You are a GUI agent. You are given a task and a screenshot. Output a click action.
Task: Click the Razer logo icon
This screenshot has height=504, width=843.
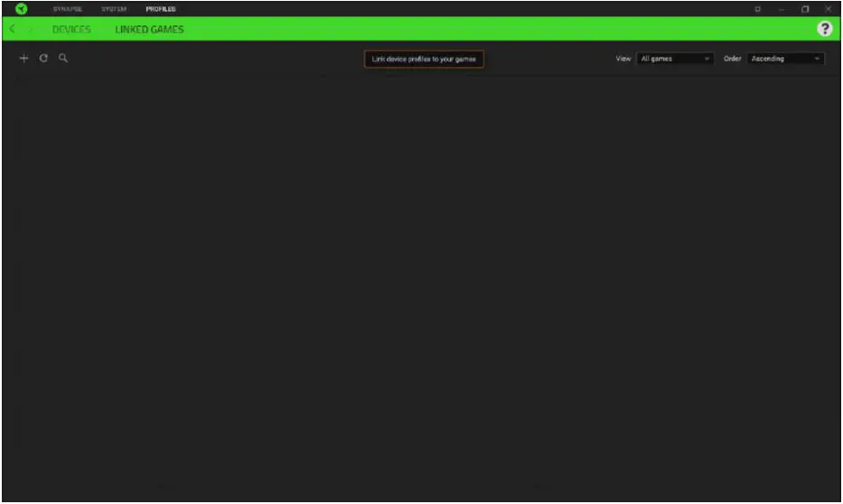click(21, 9)
